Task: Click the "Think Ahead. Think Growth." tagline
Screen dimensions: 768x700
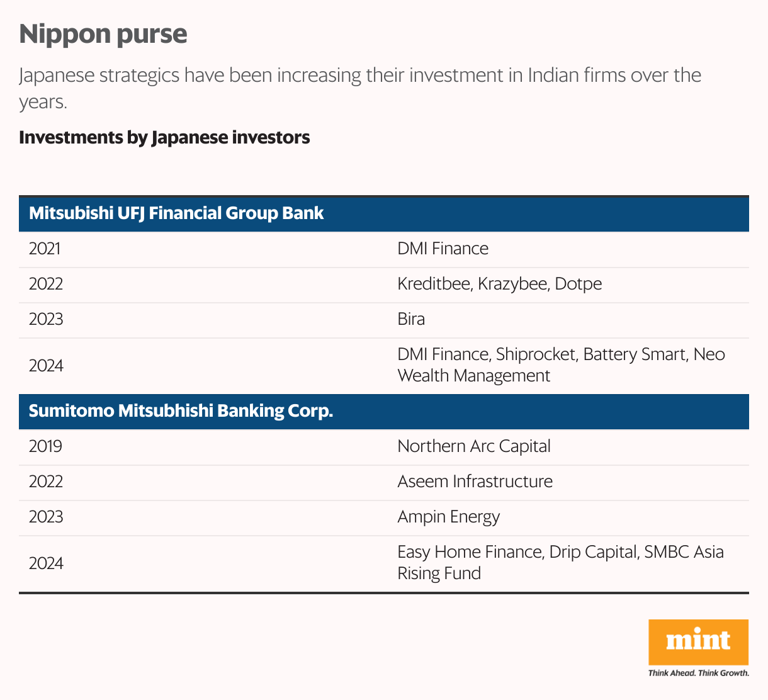Action: pos(698,673)
